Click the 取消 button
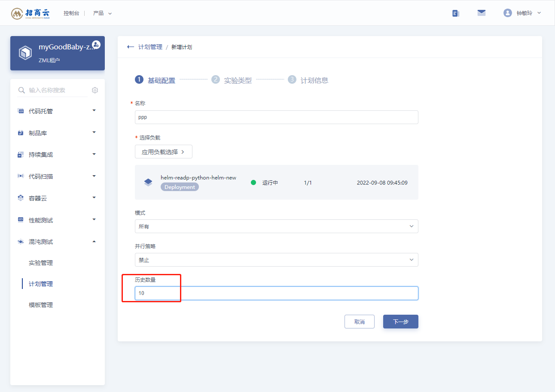This screenshot has height=392, width=555. click(360, 322)
